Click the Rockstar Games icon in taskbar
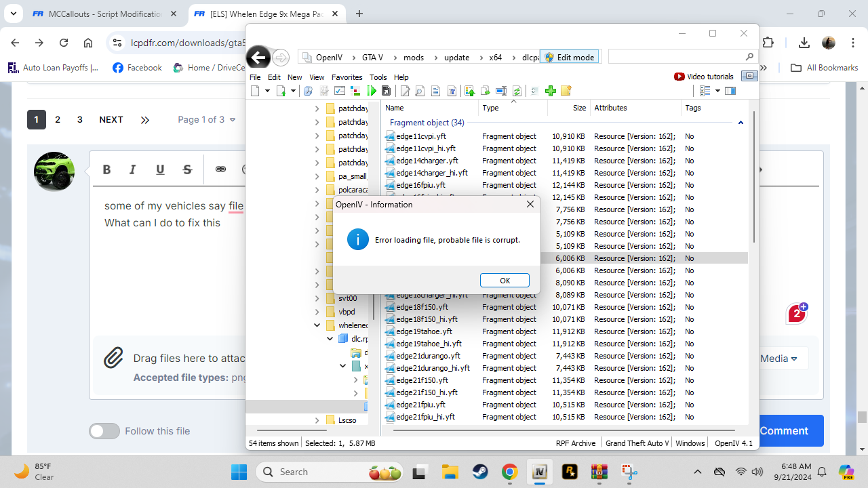Image resolution: width=868 pixels, height=488 pixels. pyautogui.click(x=569, y=472)
